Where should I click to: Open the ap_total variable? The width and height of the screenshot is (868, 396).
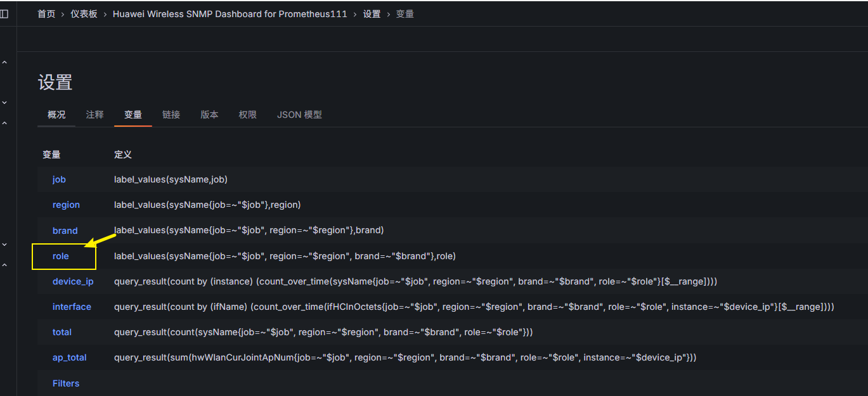[x=69, y=357]
